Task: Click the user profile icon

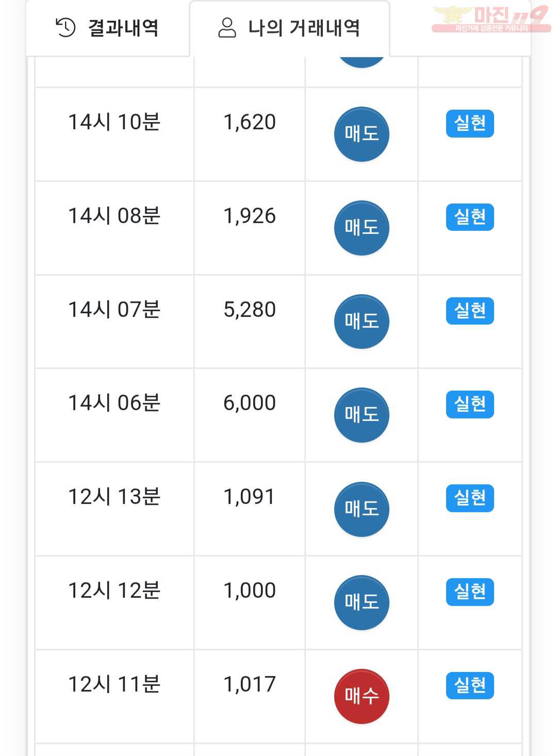Action: tap(227, 28)
